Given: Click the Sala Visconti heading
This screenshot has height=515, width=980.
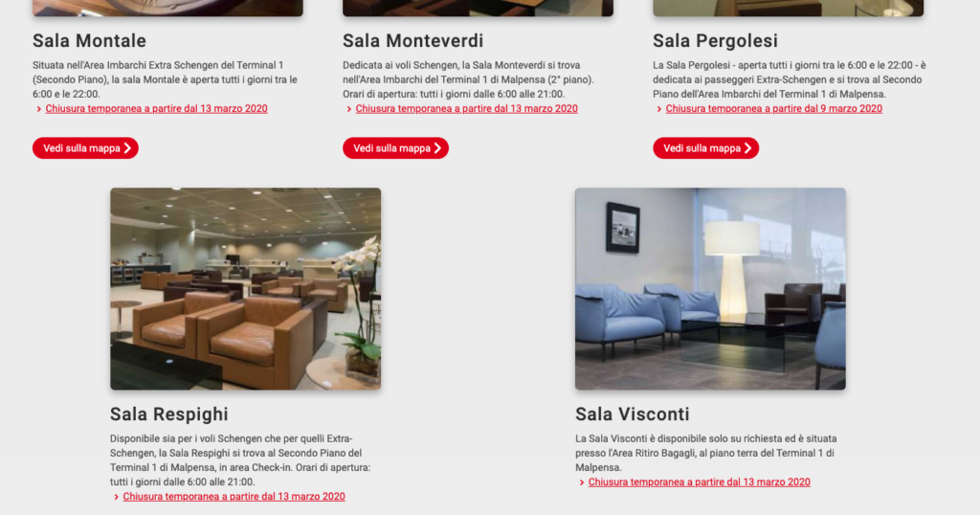Looking at the screenshot, I should point(633,414).
